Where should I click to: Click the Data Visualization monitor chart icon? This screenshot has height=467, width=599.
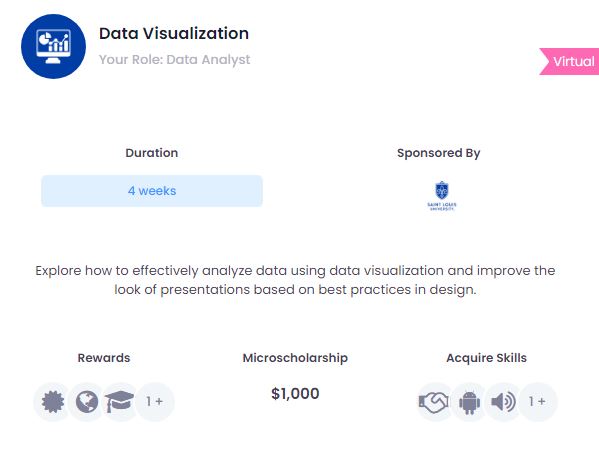(53, 47)
